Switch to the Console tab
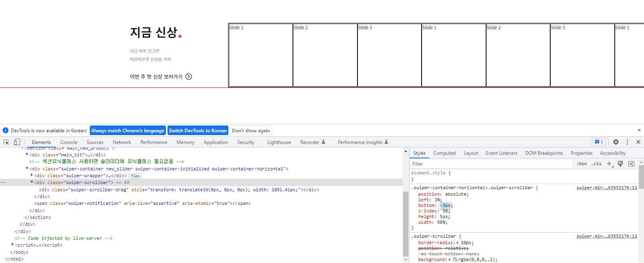Viewport: 644px width, 263px height. coord(69,142)
